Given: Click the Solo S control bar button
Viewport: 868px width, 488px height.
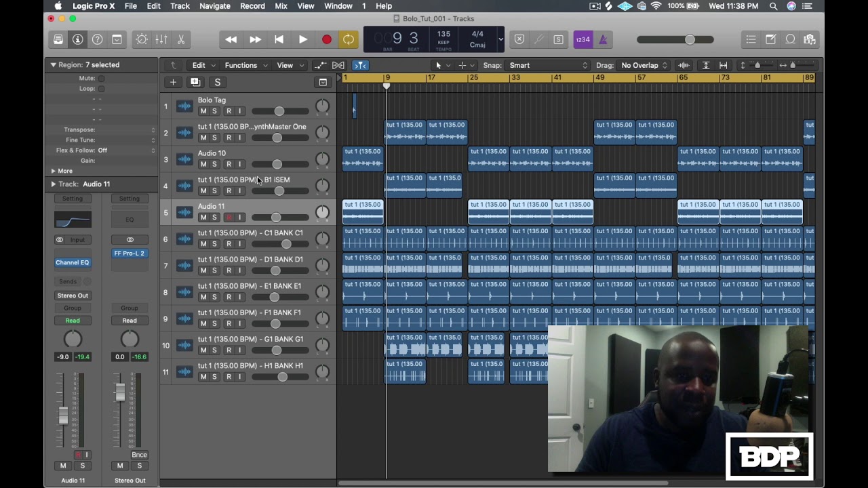Looking at the screenshot, I should tap(559, 39).
